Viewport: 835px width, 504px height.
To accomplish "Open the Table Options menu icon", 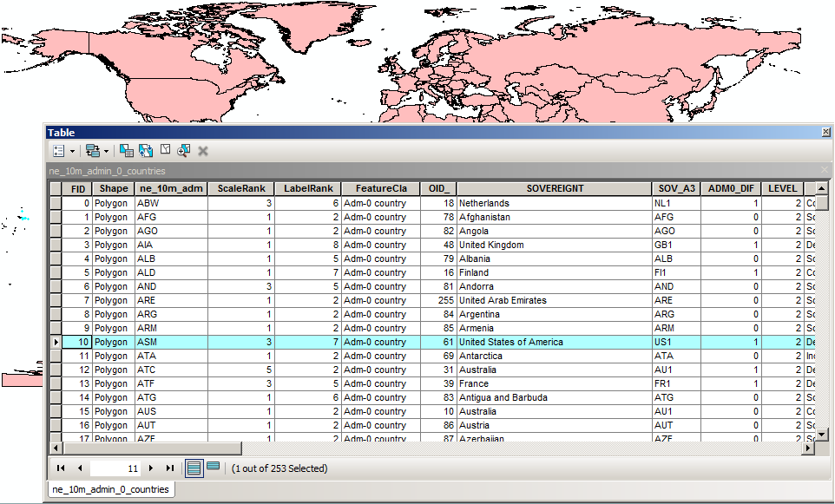I will 59,150.
